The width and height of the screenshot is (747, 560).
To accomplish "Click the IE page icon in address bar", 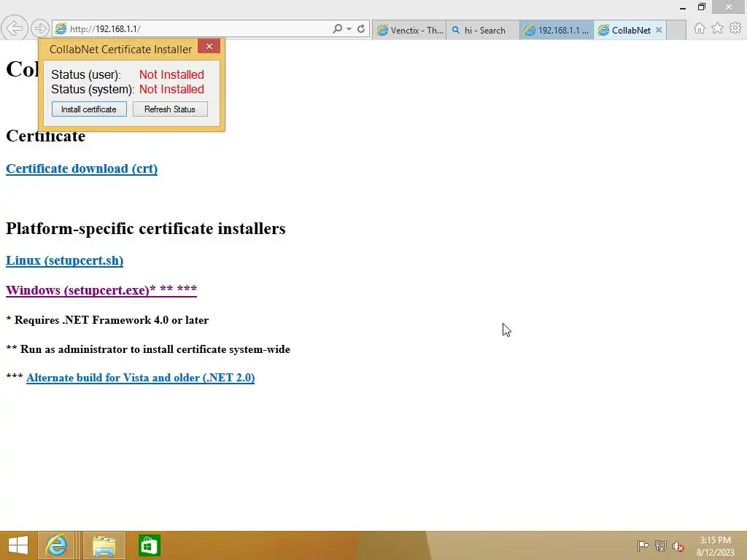I will (61, 28).
